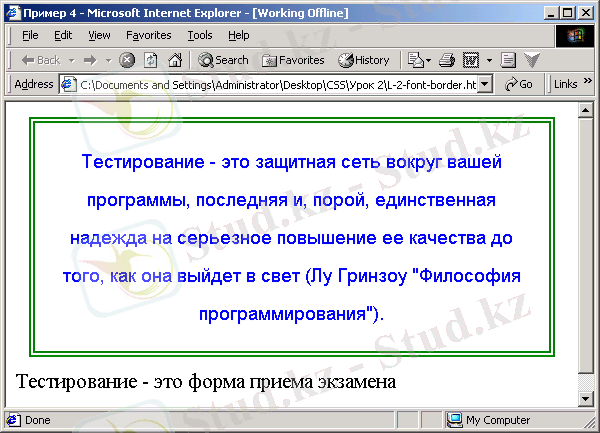The width and height of the screenshot is (600, 433).
Task: Expand the address bar dropdown list
Action: [485, 84]
